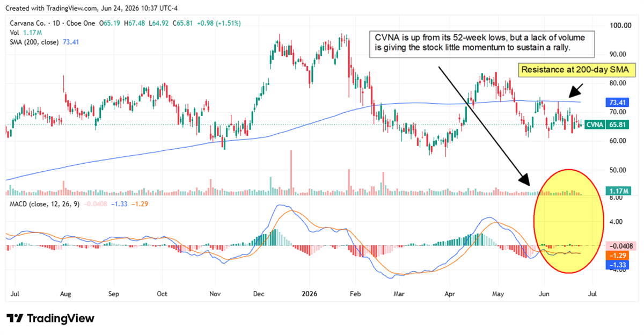Click the Mar date axis label
644x335 pixels.
pyautogui.click(x=399, y=294)
